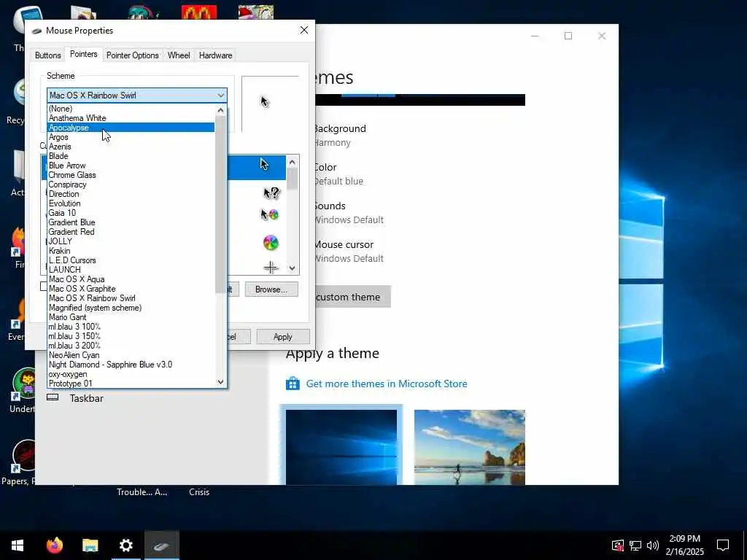Open File Explorer from the taskbar
The height and width of the screenshot is (560, 747).
click(x=90, y=545)
